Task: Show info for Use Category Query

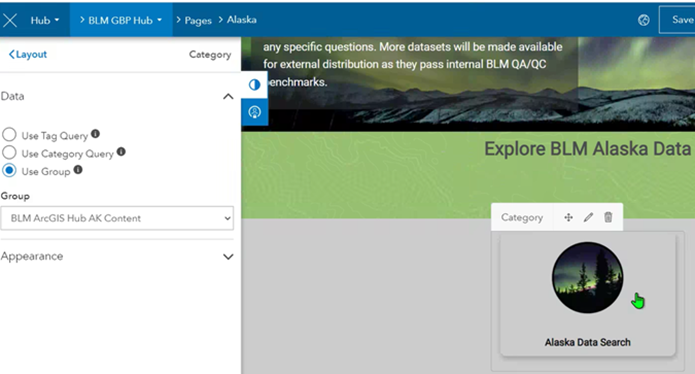Action: tap(121, 152)
